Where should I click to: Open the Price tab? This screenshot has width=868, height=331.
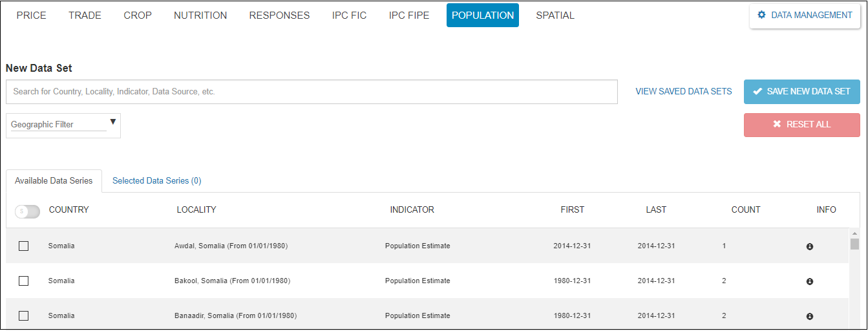31,16
